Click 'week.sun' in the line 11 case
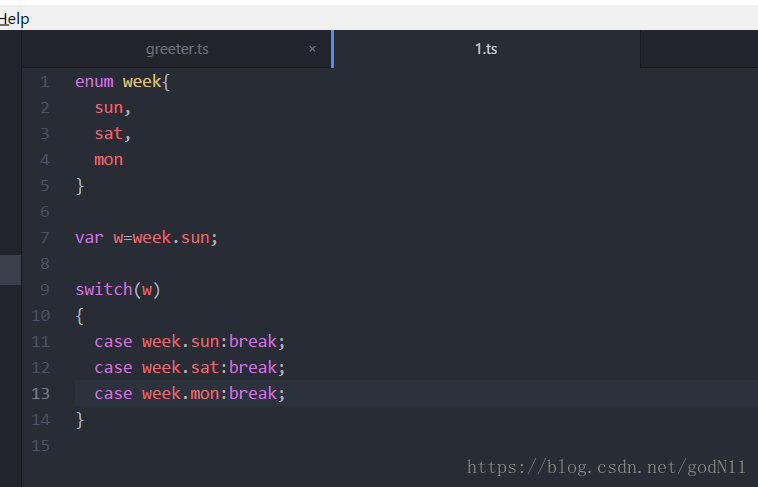 click(x=180, y=341)
